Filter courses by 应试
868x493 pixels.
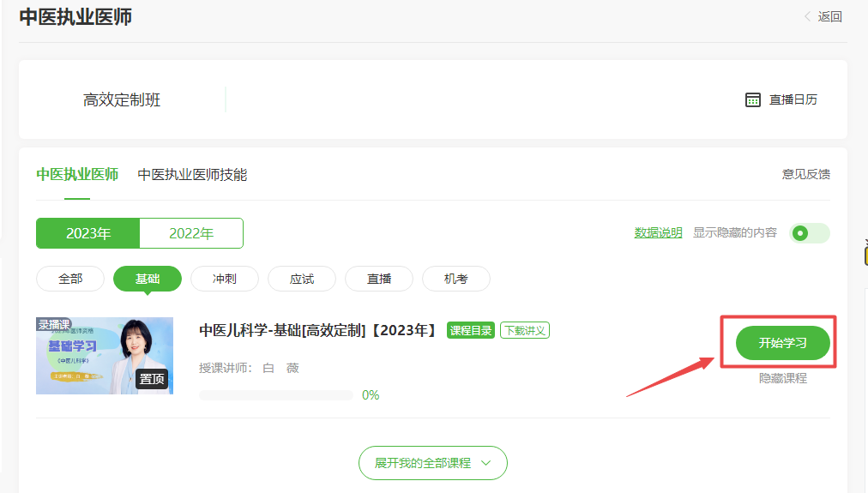click(302, 279)
